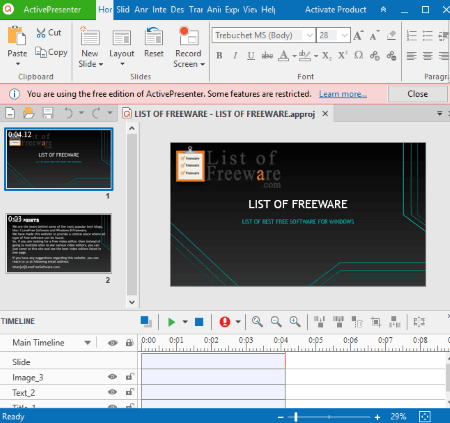Create a new project from quick toolbar

click(x=10, y=113)
